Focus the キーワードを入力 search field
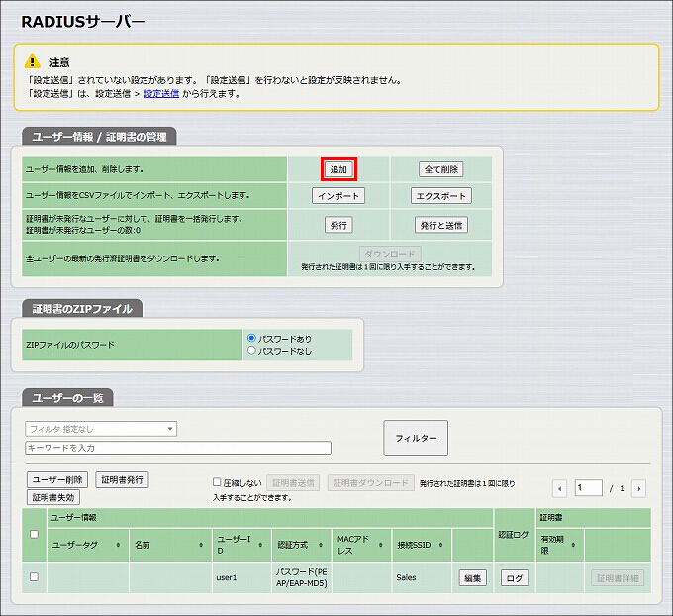Image resolution: width=673 pixels, height=616 pixels. point(178,448)
